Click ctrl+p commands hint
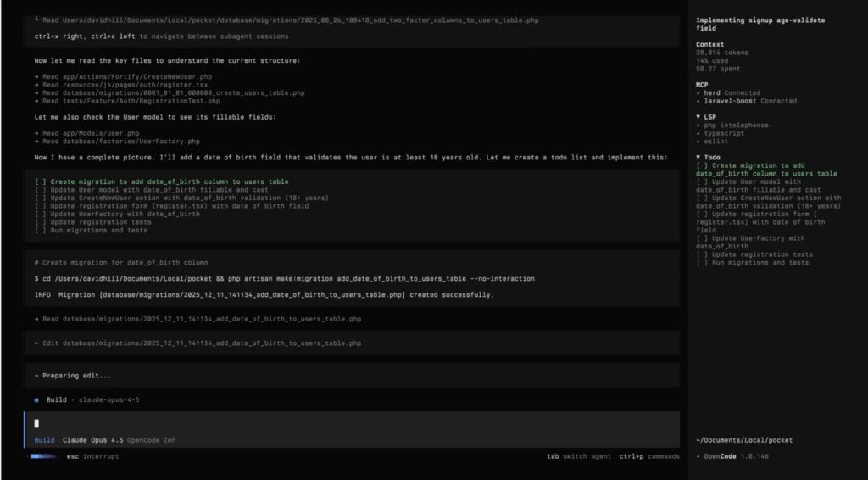Screen dimensions: 868x480 [x=649, y=456]
